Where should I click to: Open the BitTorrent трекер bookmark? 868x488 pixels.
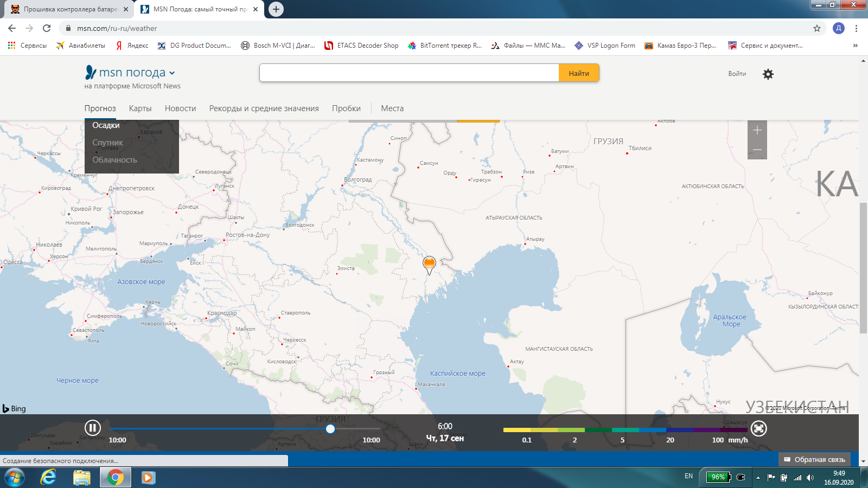coord(445,46)
